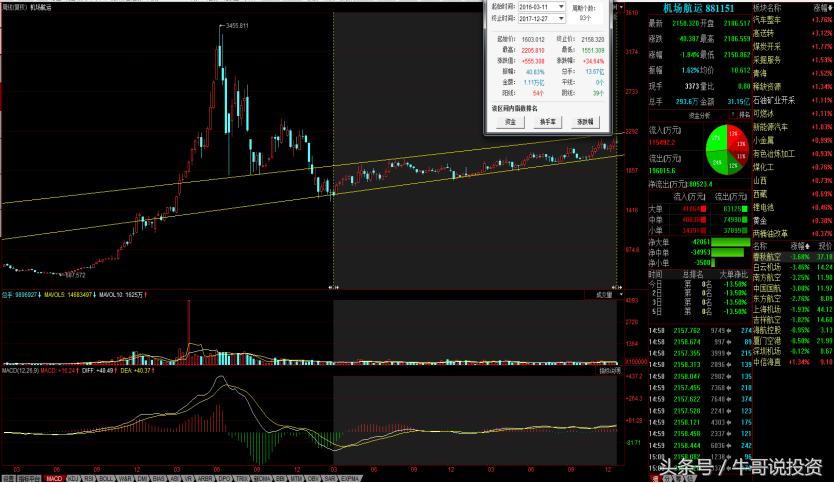Open the 煤炭开采 sector row
The height and width of the screenshot is (483, 834).
[x=793, y=46]
